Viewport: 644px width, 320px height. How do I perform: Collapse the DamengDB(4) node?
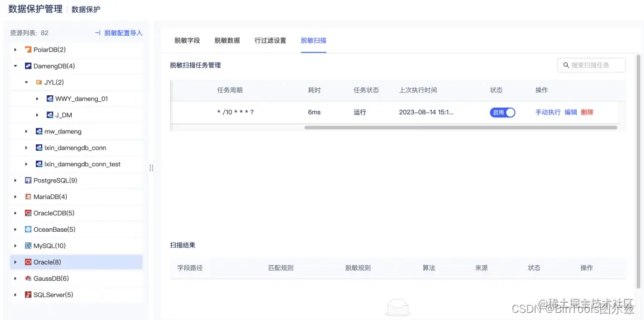pos(15,66)
